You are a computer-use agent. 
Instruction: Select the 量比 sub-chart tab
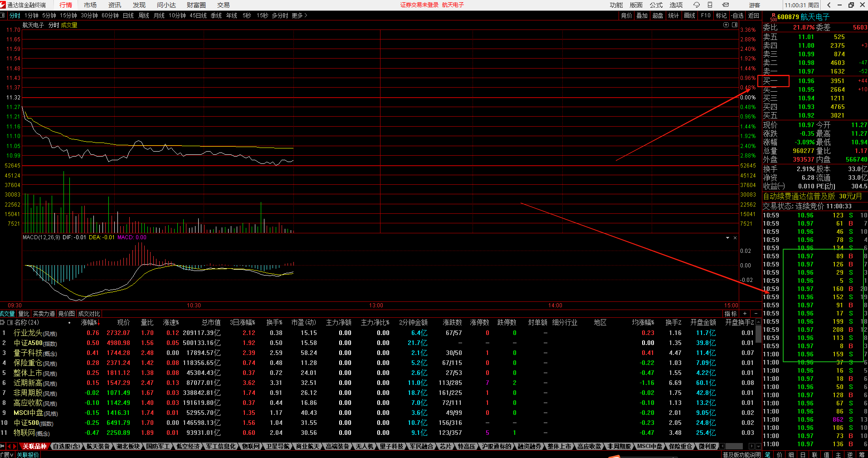(24, 314)
